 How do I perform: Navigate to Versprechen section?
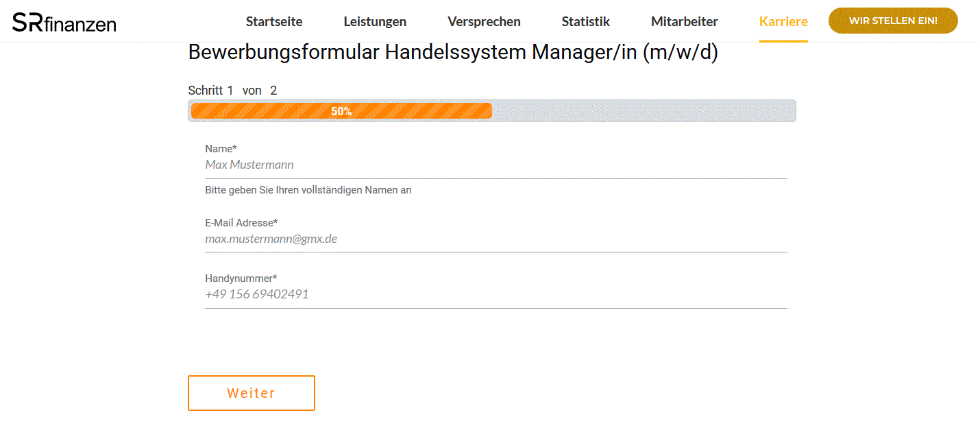point(484,21)
